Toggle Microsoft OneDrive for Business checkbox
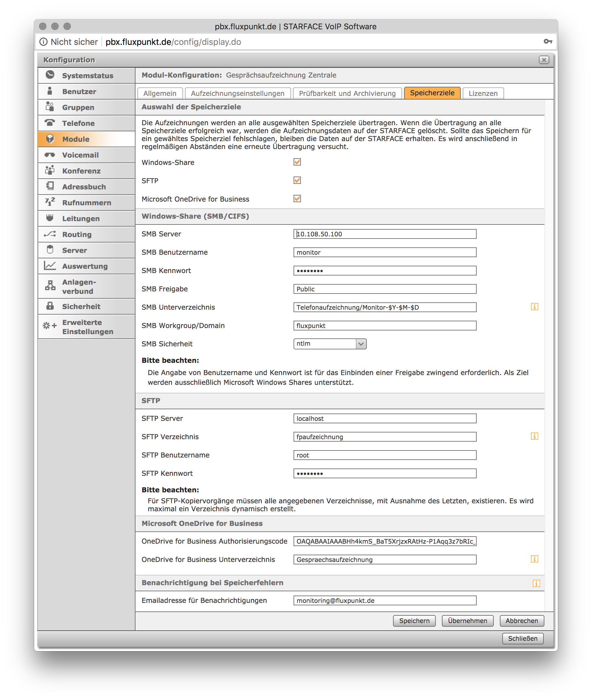 [x=297, y=199]
